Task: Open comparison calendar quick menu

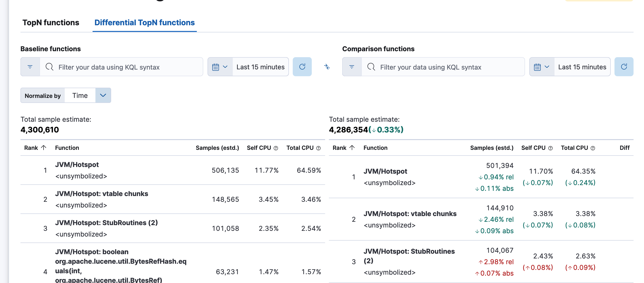Action: 542,67
